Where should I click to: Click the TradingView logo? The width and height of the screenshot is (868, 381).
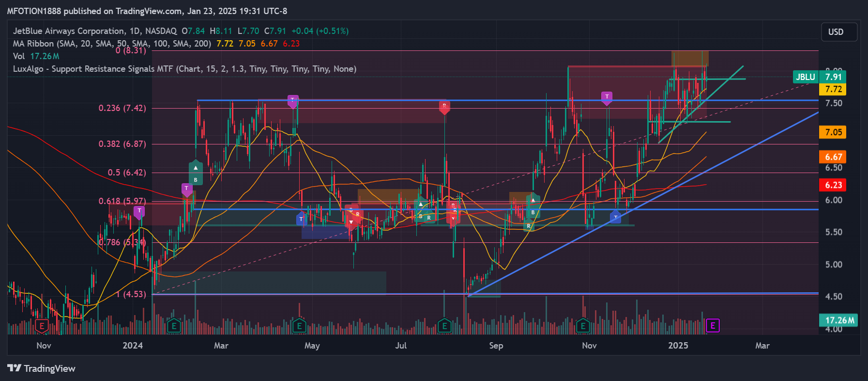coord(42,368)
